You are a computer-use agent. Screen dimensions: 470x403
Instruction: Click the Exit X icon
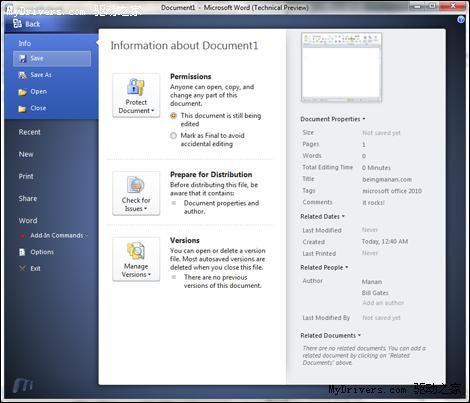[x=22, y=268]
